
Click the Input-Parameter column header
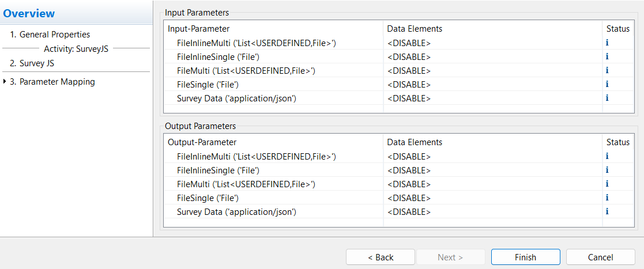(x=199, y=28)
